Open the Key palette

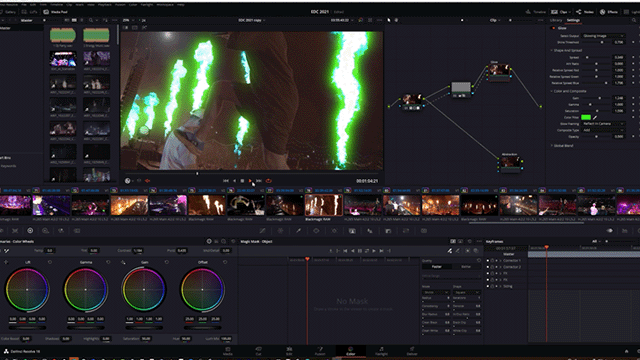pyautogui.click(x=388, y=231)
